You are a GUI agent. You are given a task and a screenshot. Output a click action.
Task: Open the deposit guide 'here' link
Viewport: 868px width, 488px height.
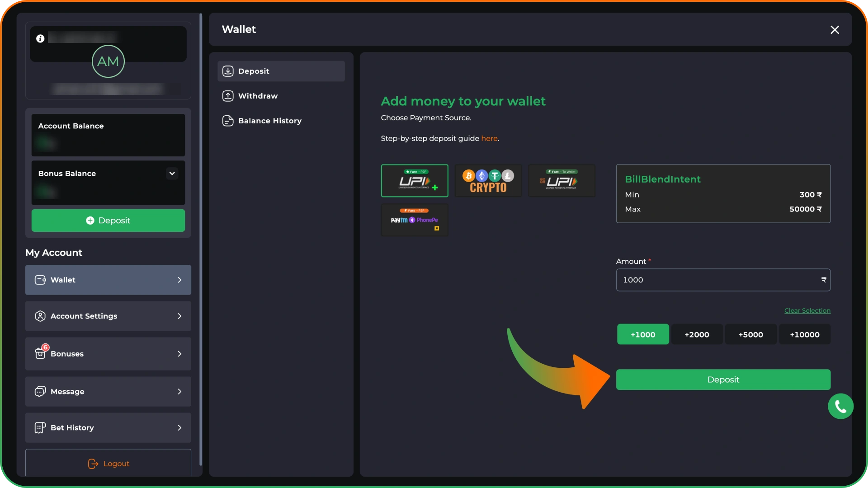click(x=489, y=139)
